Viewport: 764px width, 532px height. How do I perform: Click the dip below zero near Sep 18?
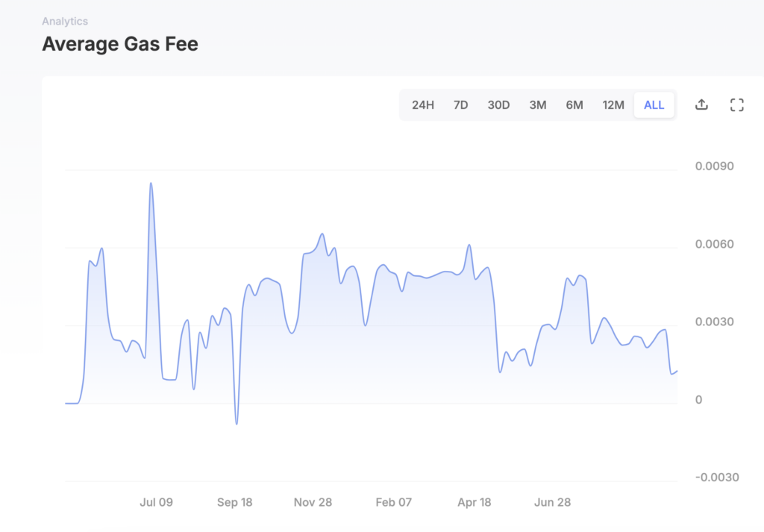[x=237, y=422]
